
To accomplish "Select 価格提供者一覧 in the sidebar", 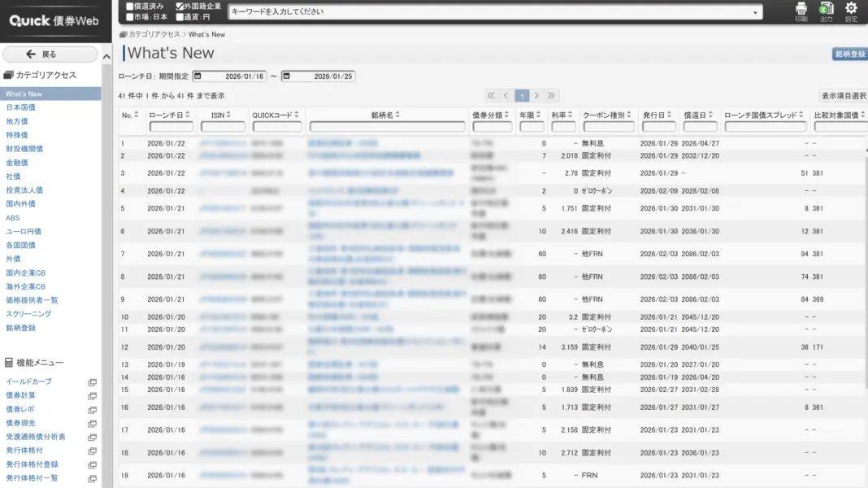I will [x=33, y=300].
